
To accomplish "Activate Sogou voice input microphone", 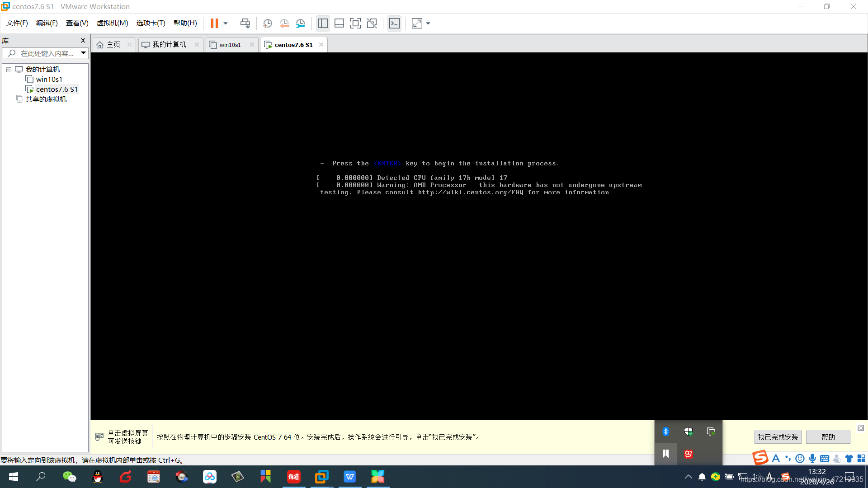I will click(812, 459).
